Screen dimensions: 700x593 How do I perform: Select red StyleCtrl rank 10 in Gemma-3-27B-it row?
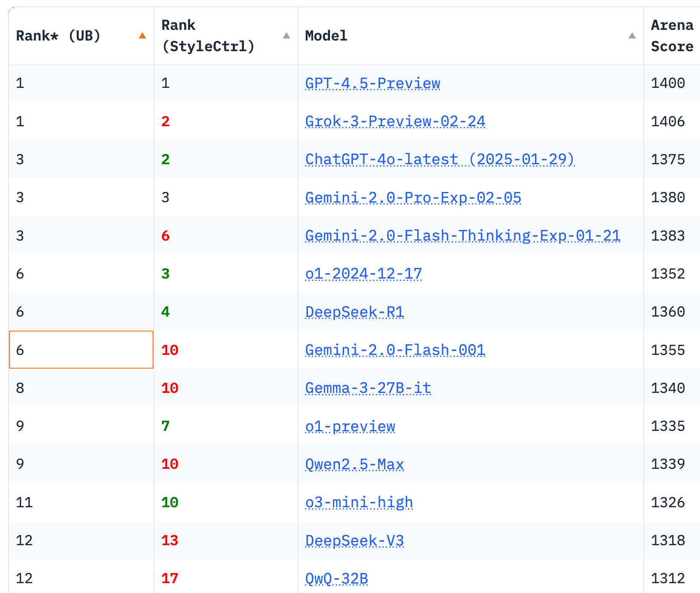170,388
